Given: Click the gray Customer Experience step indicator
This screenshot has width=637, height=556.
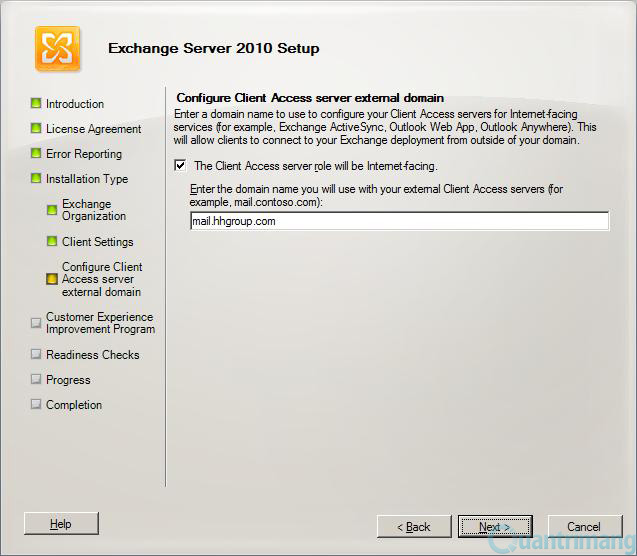Looking at the screenshot, I should 36,323.
